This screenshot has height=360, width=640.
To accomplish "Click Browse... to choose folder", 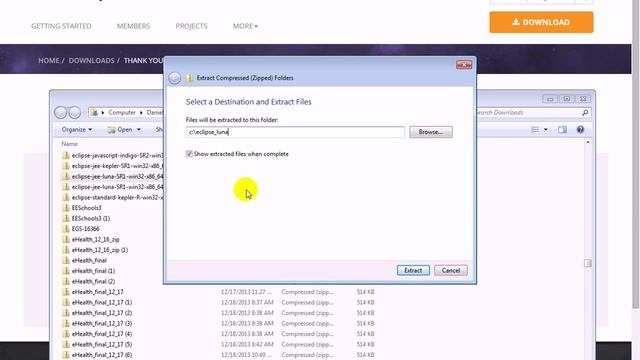I will [431, 132].
